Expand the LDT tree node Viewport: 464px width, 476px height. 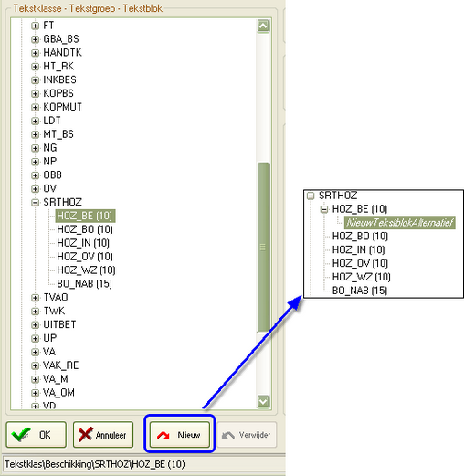coord(35,121)
